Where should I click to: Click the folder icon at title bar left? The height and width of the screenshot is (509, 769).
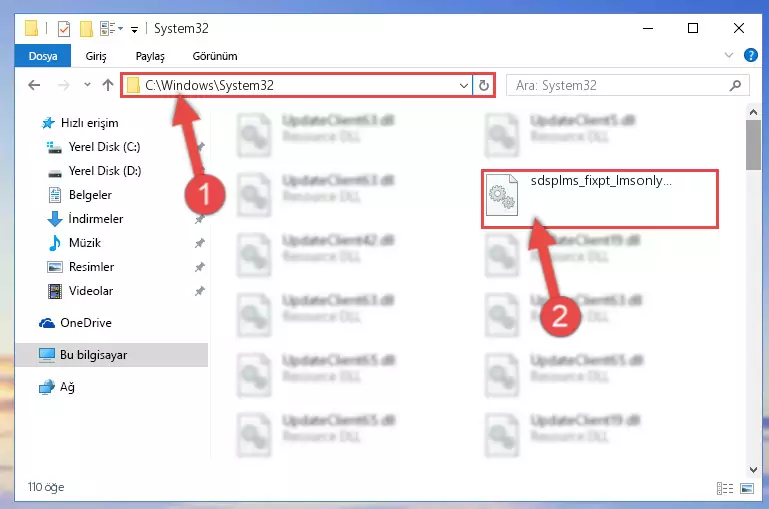tap(31, 28)
